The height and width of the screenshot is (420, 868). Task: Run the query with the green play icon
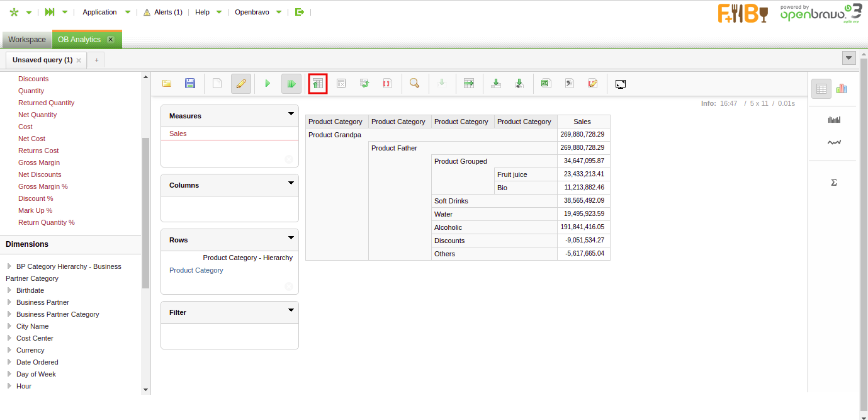(x=268, y=84)
